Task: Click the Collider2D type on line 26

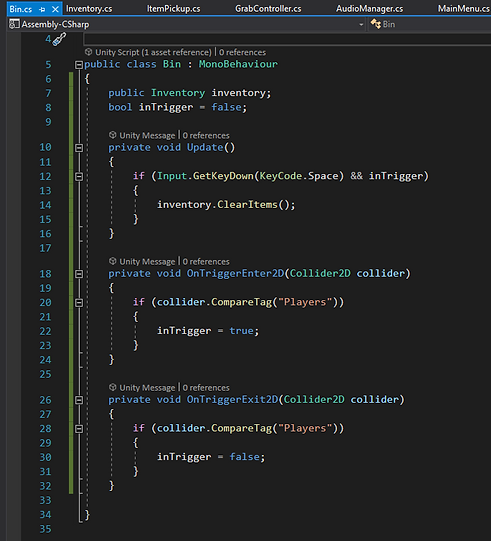Action: point(314,400)
